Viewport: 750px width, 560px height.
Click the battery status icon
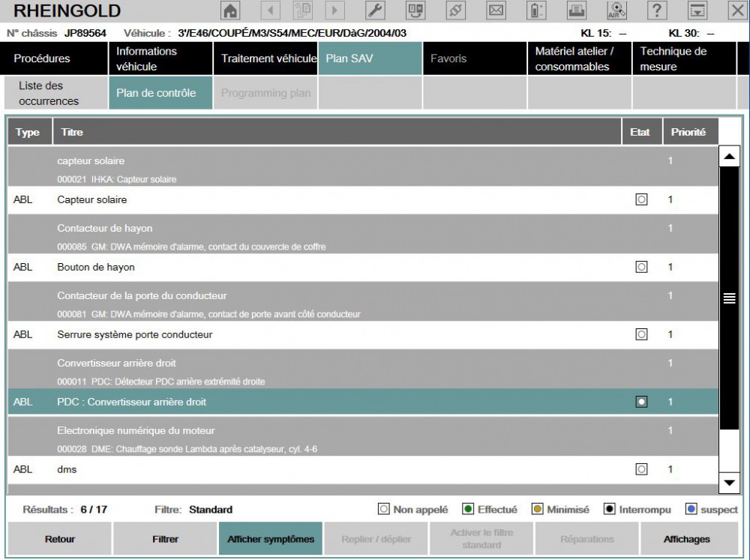[536, 10]
